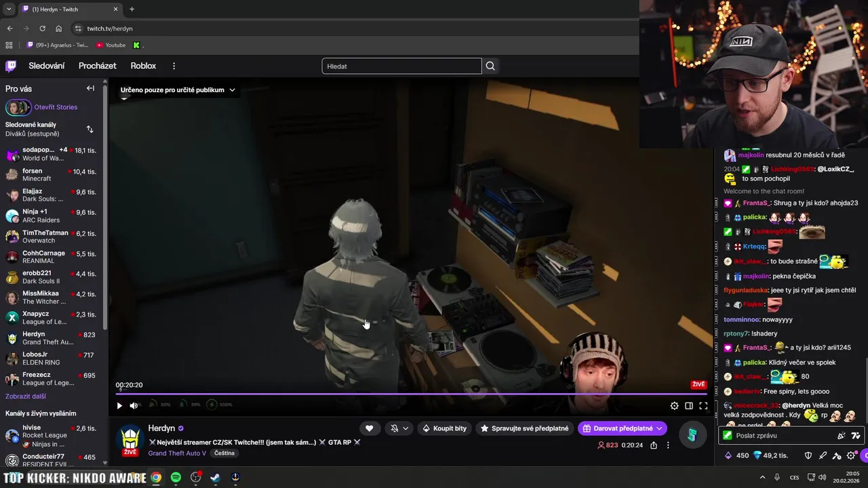Open the Agraelus Twitch bookmark
The height and width of the screenshot is (488, 868).
[58, 45]
